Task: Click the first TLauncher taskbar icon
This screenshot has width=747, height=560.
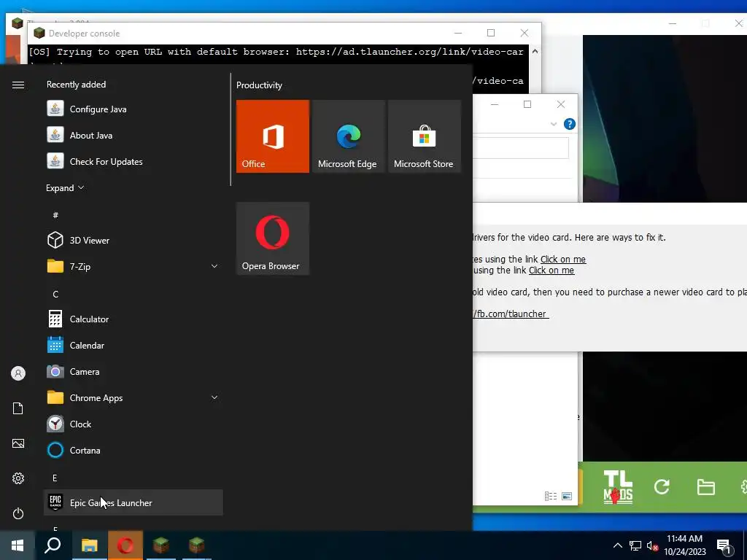Action: click(x=161, y=545)
